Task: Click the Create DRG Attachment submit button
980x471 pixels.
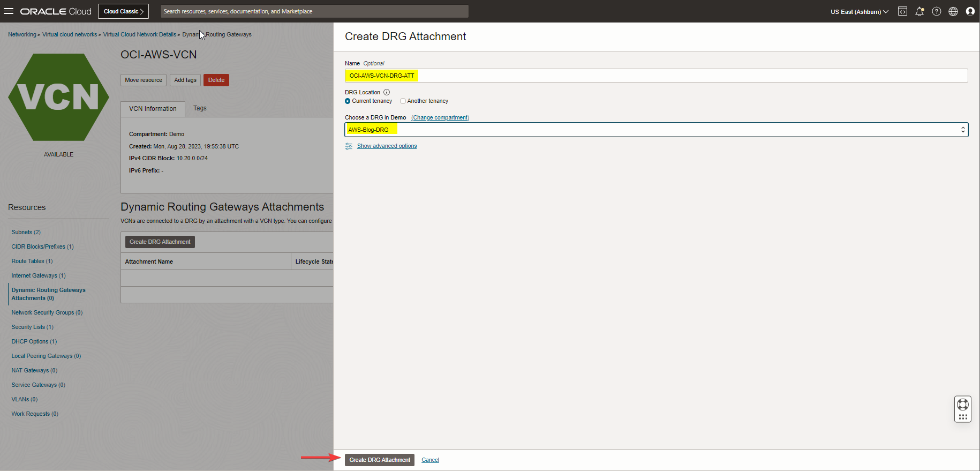Action: pyautogui.click(x=379, y=460)
